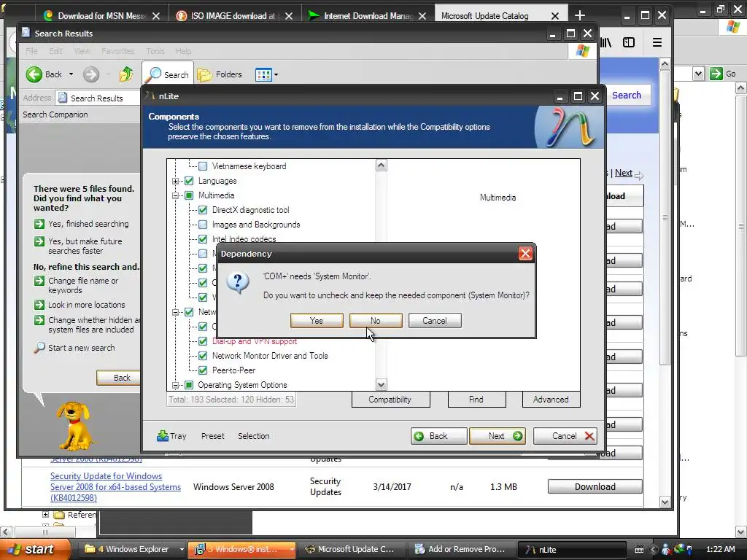The width and height of the screenshot is (747, 560).
Task: Expand the Languages tree node
Action: (175, 181)
